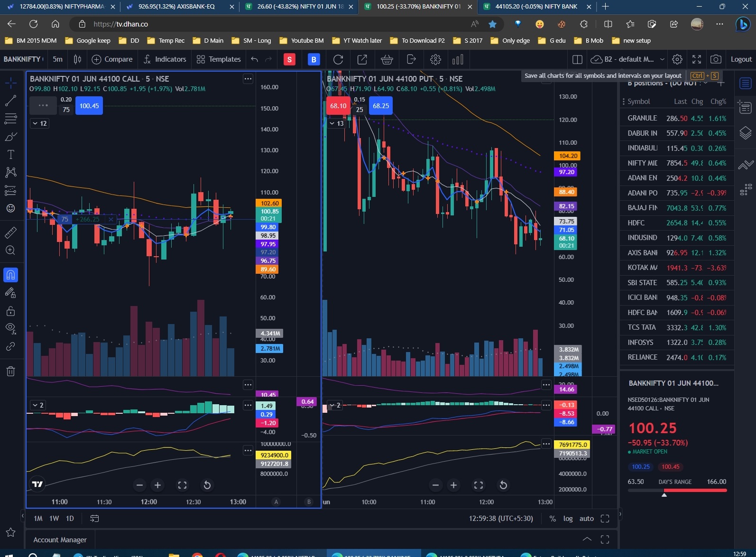Zoom in the PUT chart
This screenshot has height=557, width=756.
click(453, 485)
